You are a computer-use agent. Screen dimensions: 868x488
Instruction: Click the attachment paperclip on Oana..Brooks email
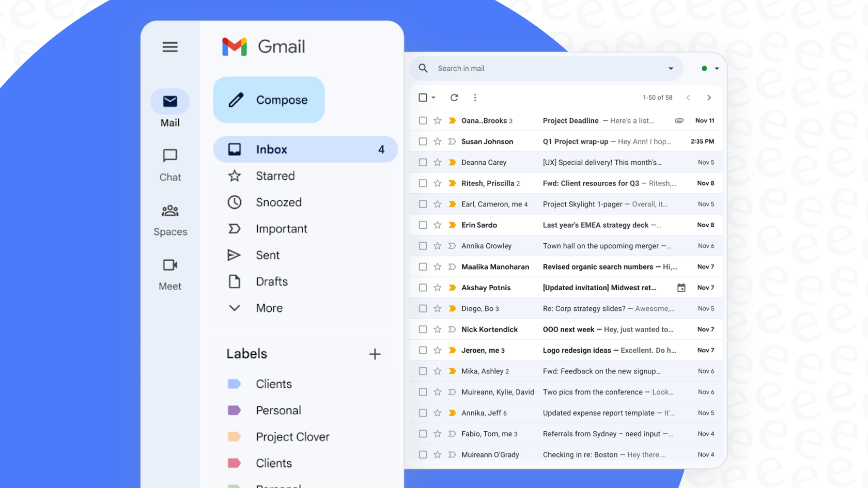(679, 120)
